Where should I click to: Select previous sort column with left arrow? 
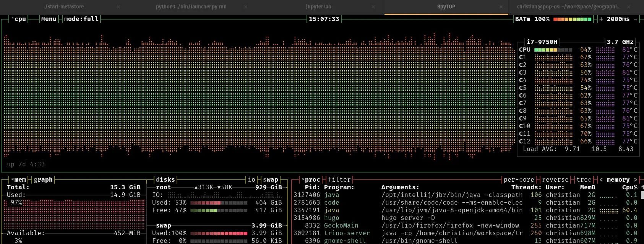coord(601,180)
